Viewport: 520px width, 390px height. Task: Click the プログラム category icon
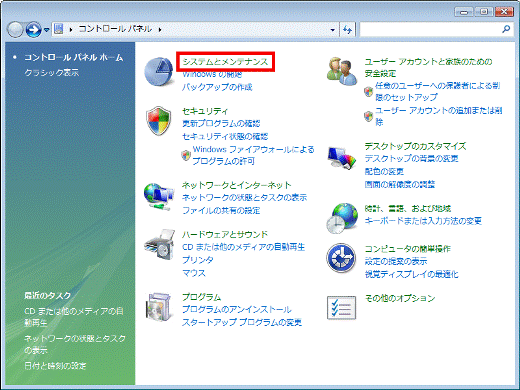pyautogui.click(x=159, y=307)
